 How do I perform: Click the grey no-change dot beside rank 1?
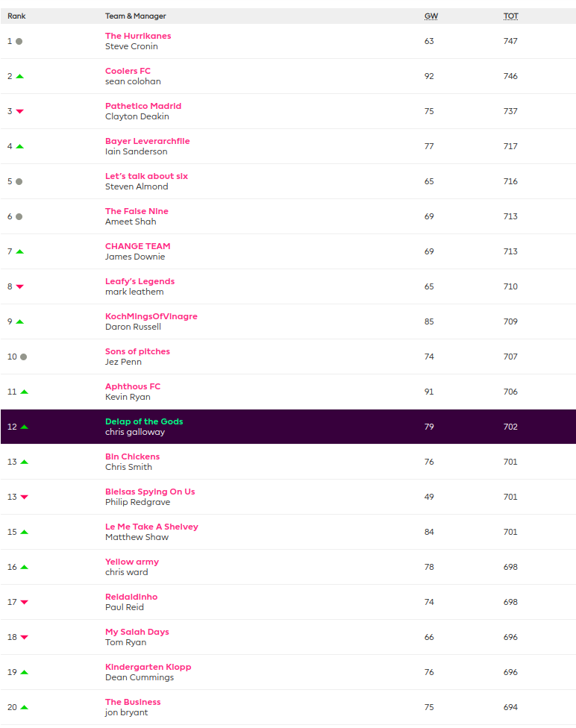(19, 41)
